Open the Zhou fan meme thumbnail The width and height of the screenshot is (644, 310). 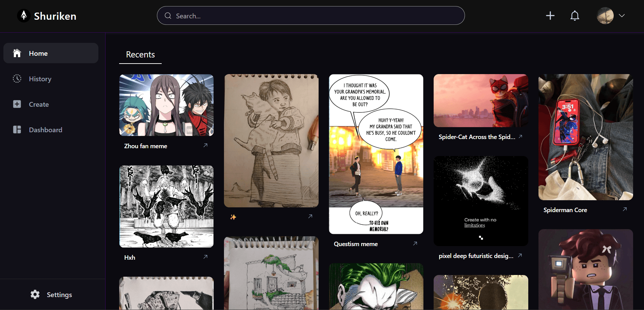point(166,105)
